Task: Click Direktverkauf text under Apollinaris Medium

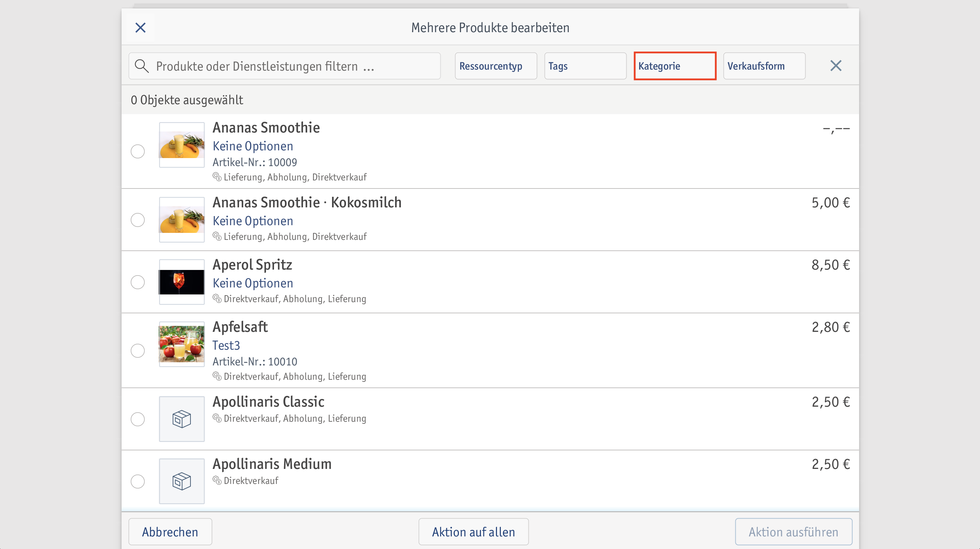Action: (251, 480)
